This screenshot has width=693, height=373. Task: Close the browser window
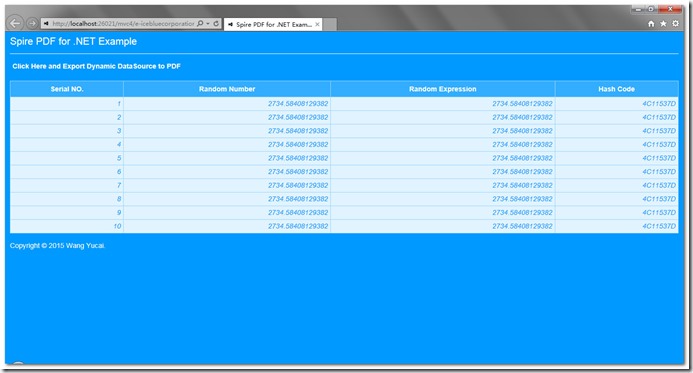670,9
